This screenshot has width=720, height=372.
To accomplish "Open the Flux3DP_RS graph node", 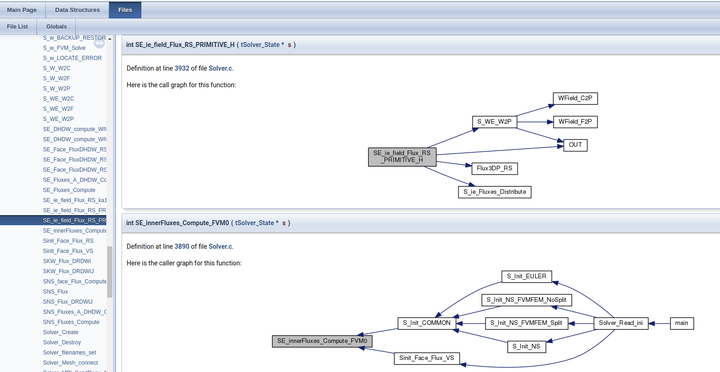I will [x=495, y=168].
